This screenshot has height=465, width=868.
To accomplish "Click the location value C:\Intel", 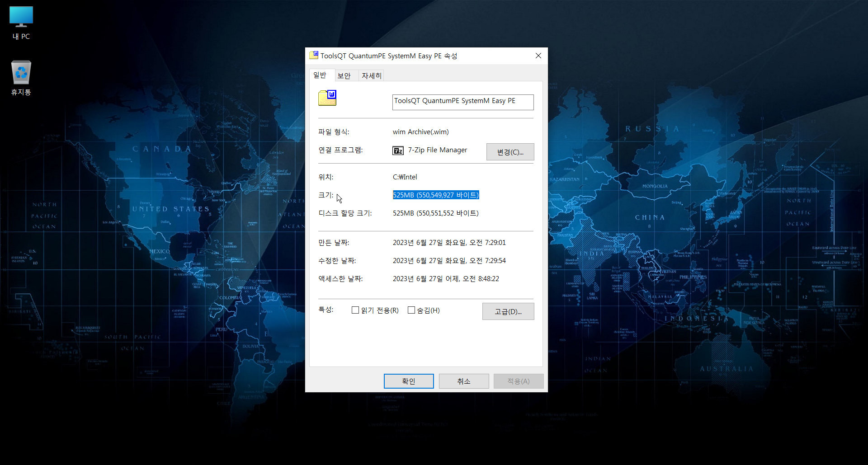I will tap(405, 177).
